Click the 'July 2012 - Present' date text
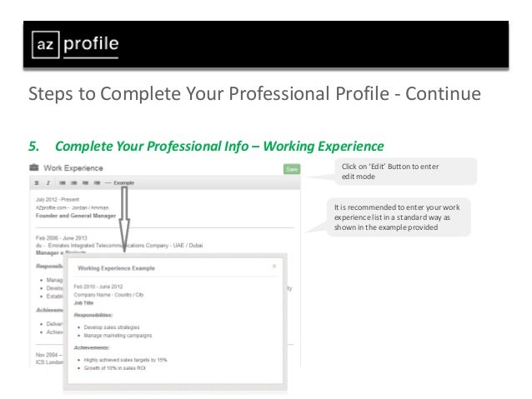 [x=58, y=199]
